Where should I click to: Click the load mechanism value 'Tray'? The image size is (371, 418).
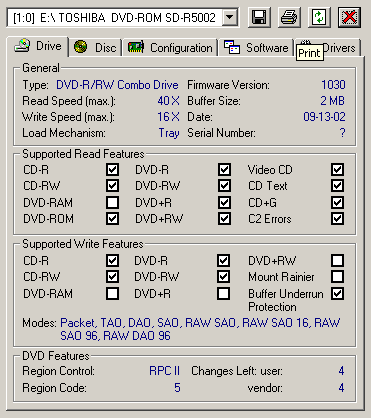coord(169,133)
